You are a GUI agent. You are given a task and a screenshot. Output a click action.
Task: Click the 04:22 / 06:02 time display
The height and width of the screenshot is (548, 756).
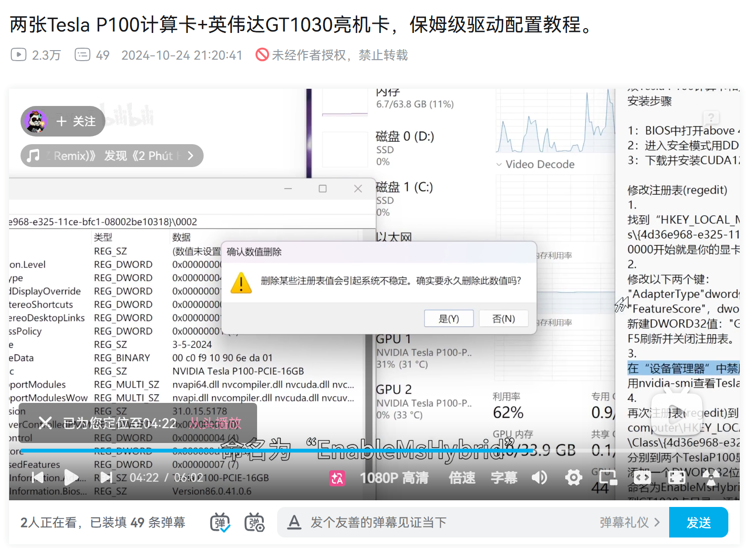pyautogui.click(x=166, y=477)
